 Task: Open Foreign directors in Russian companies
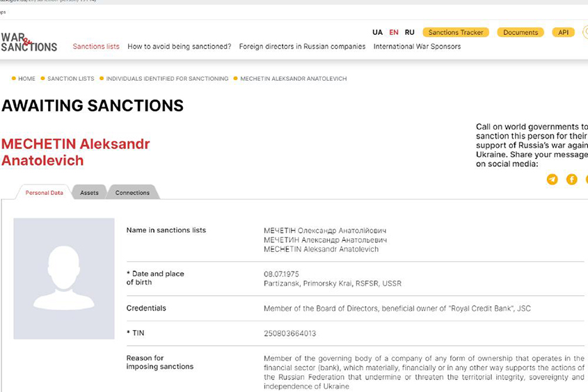[x=302, y=47]
